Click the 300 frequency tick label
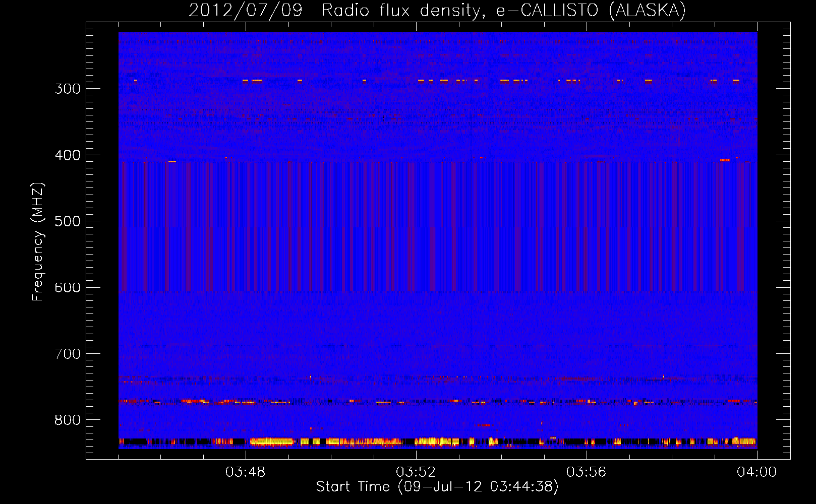The height and width of the screenshot is (504, 816). [x=68, y=89]
